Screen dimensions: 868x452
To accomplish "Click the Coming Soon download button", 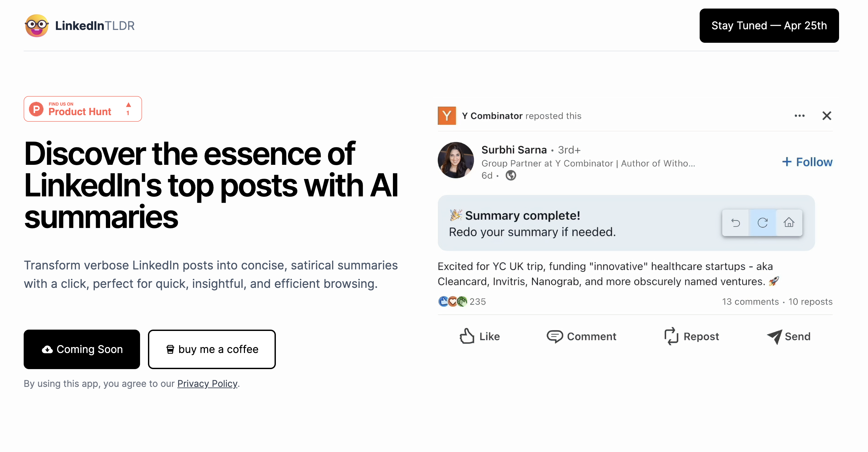I will click(82, 349).
